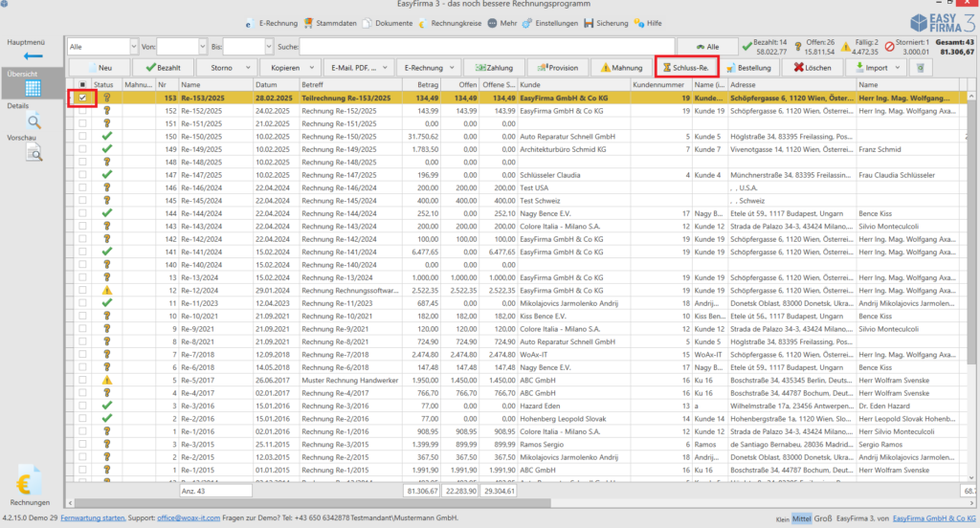980x528 pixels.
Task: Create new invoice with Neu
Action: [100, 68]
